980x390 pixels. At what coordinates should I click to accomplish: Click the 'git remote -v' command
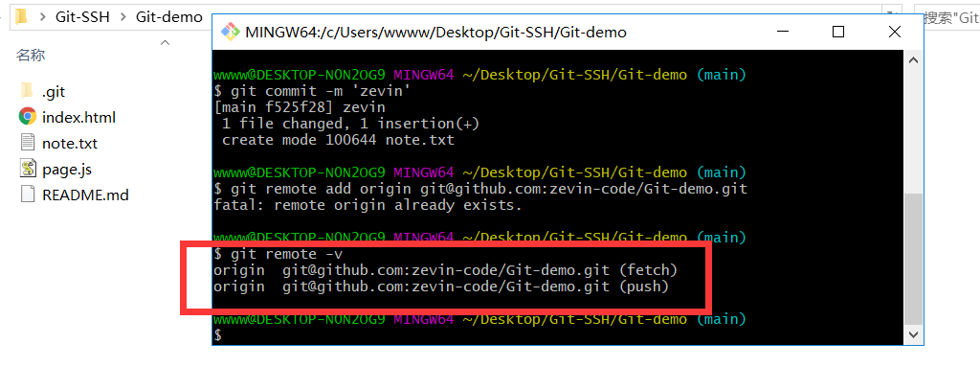(x=278, y=254)
